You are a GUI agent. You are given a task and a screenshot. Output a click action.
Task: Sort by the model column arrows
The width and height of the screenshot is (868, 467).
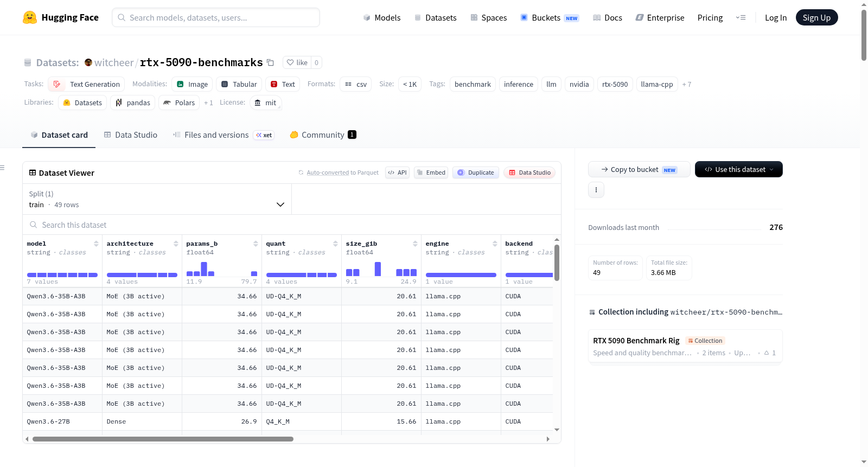click(x=96, y=244)
